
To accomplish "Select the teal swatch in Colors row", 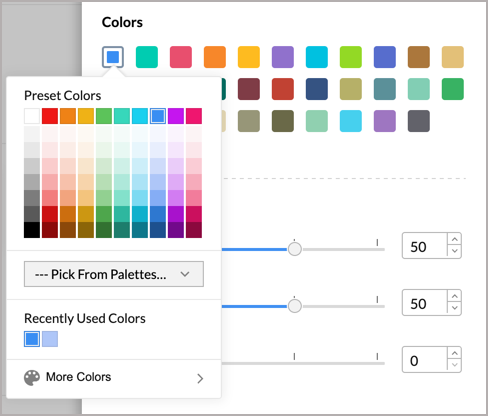I will pyautogui.click(x=147, y=57).
